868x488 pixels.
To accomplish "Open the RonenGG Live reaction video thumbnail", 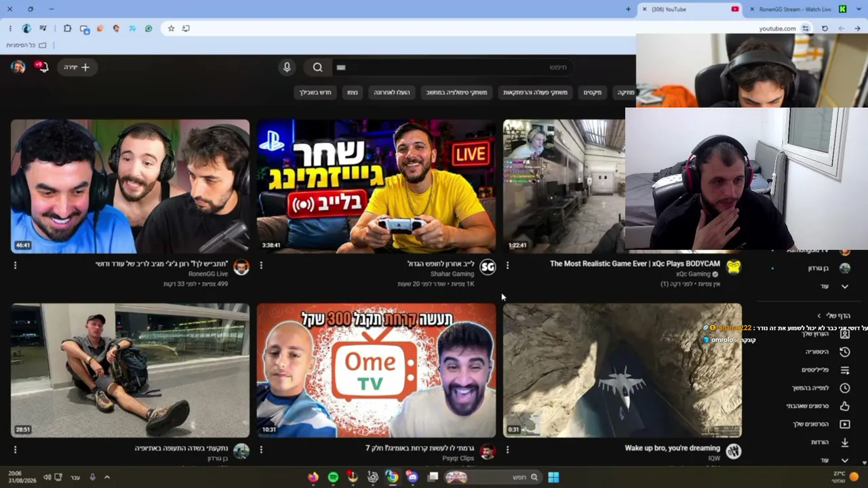I will click(130, 186).
